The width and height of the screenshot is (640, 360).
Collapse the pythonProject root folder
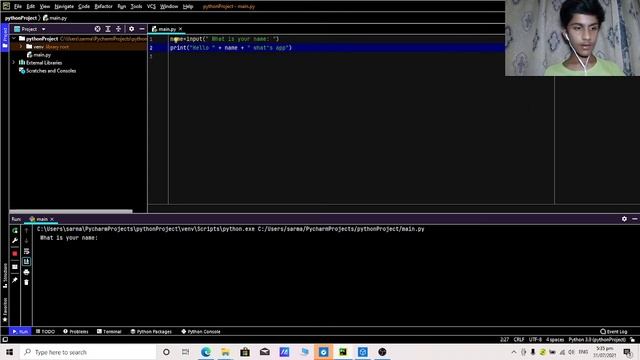(14, 39)
